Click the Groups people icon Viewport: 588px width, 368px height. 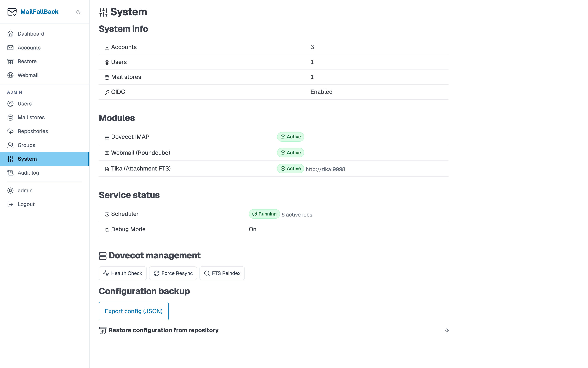click(10, 145)
